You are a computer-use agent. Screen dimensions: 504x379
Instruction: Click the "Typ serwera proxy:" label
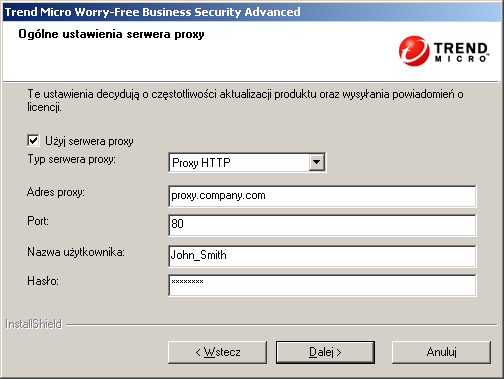(x=72, y=160)
